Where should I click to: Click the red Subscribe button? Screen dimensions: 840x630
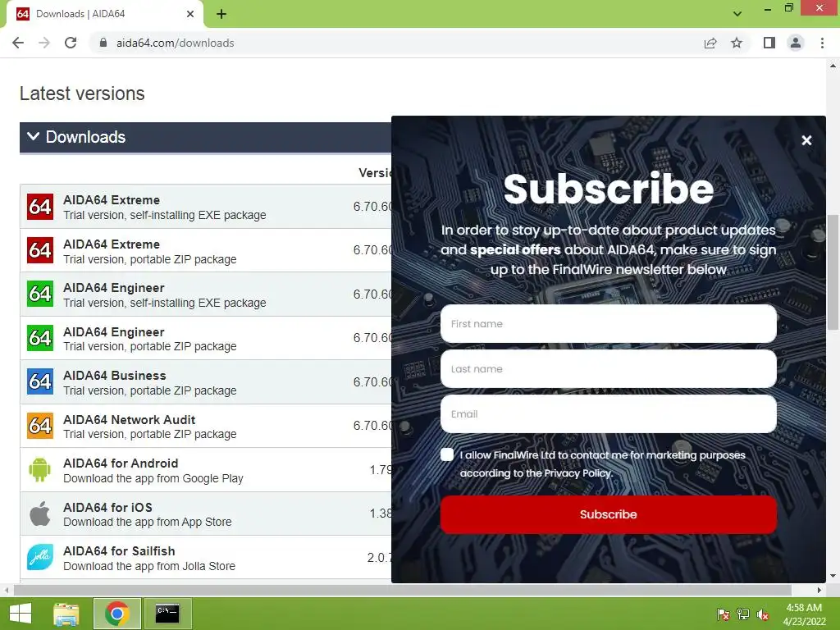(x=608, y=514)
